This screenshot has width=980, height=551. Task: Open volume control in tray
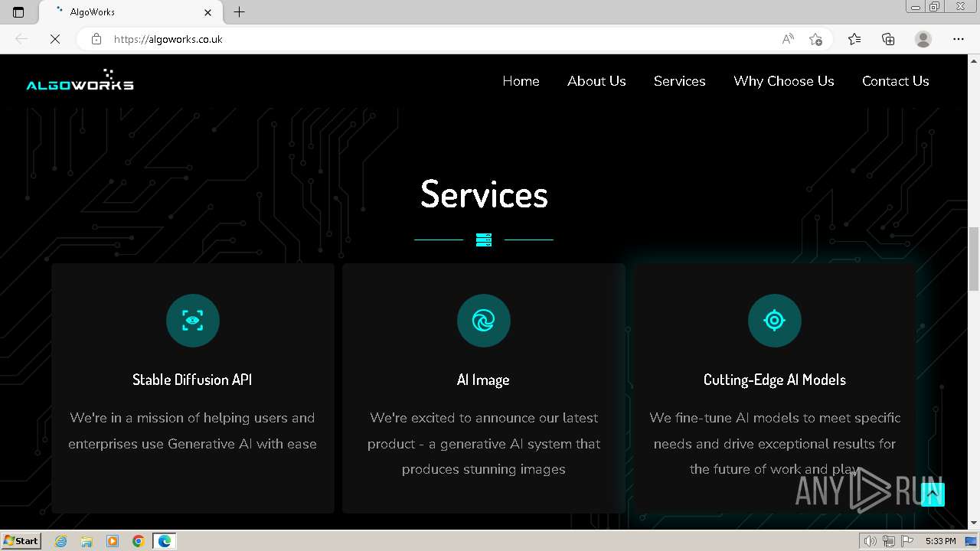(871, 541)
